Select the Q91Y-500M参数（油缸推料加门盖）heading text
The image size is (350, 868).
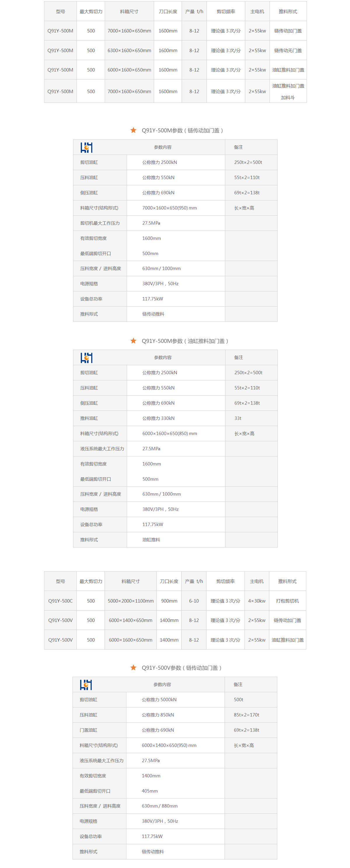click(185, 341)
